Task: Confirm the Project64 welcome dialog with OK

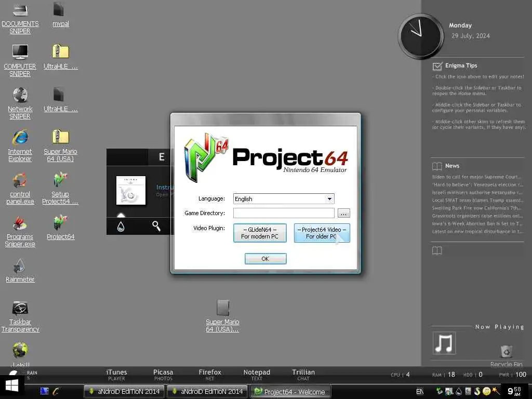Action: (x=265, y=259)
